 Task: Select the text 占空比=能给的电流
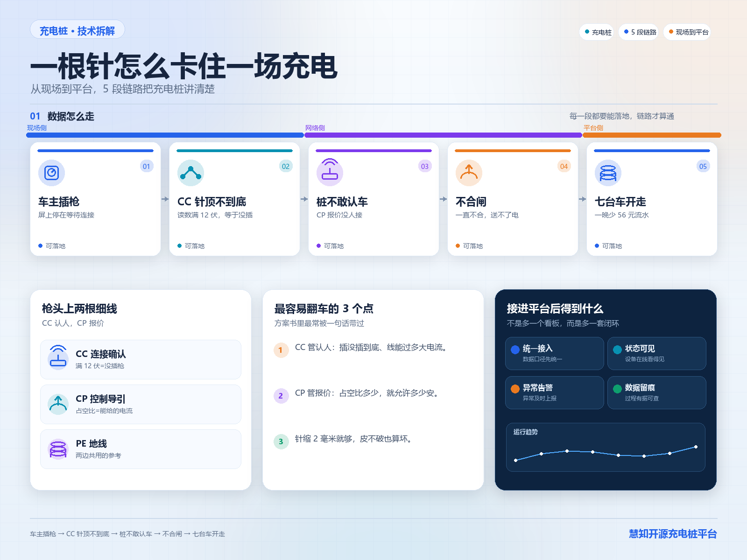(104, 411)
